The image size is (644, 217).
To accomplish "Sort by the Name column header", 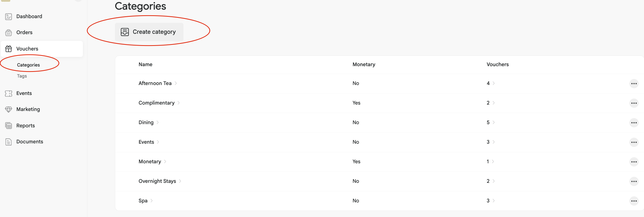I will pyautogui.click(x=145, y=64).
